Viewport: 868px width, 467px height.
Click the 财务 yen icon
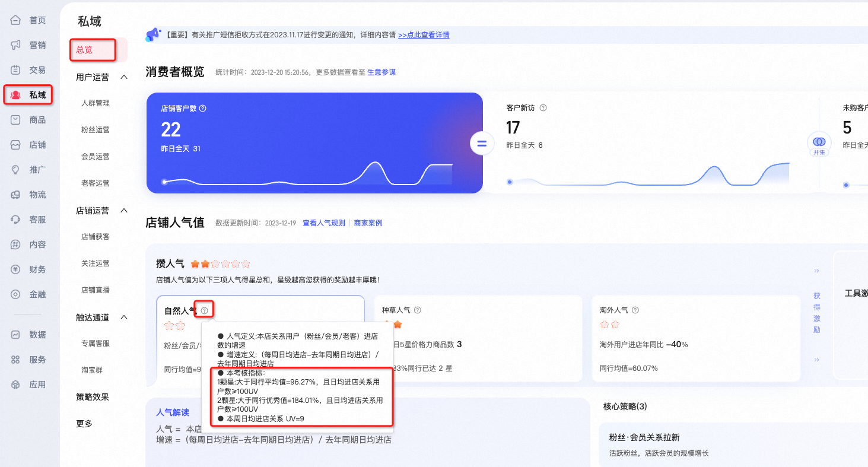click(16, 269)
